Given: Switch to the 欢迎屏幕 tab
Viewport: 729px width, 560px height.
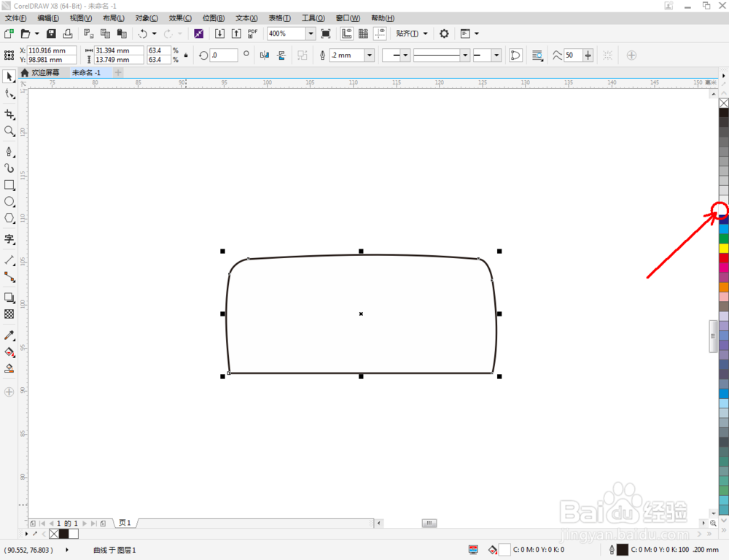Looking at the screenshot, I should [40, 73].
